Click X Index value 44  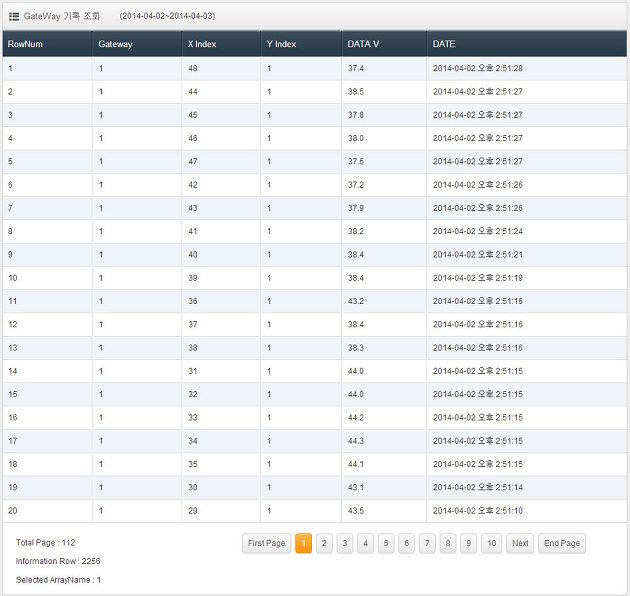coord(193,92)
